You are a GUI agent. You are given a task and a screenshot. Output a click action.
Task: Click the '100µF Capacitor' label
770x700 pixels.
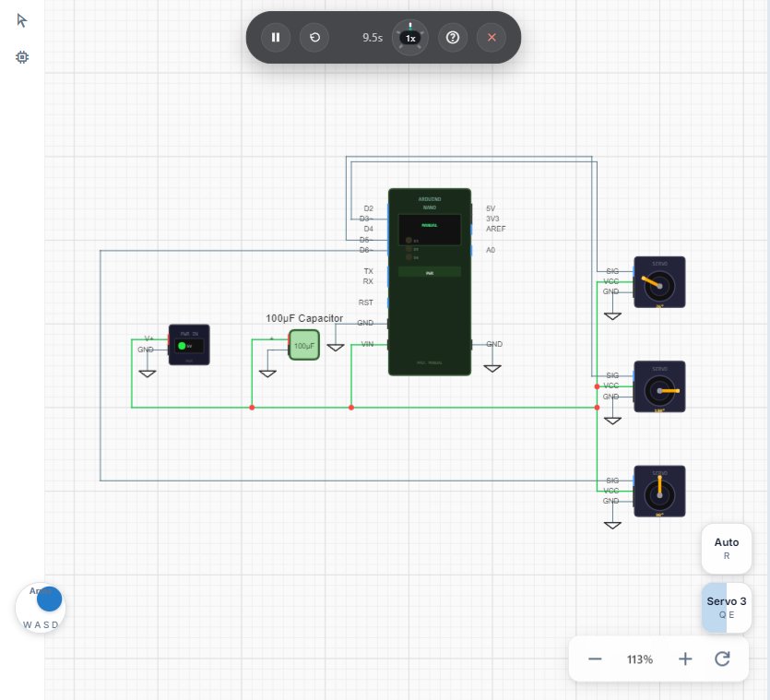(304, 318)
